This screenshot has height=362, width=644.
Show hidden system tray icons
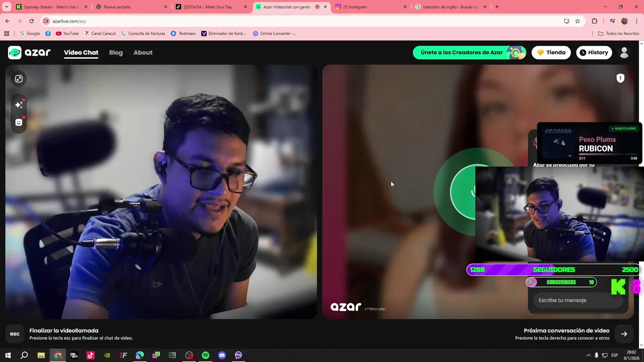coord(589,355)
